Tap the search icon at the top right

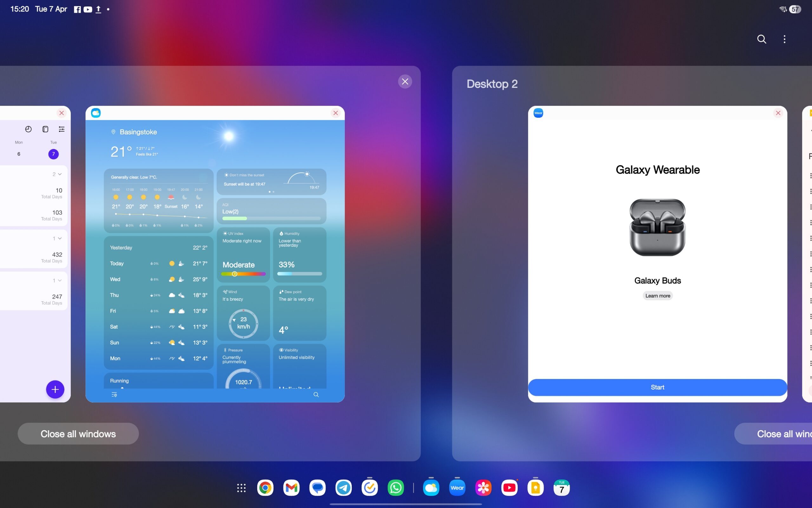[761, 39]
